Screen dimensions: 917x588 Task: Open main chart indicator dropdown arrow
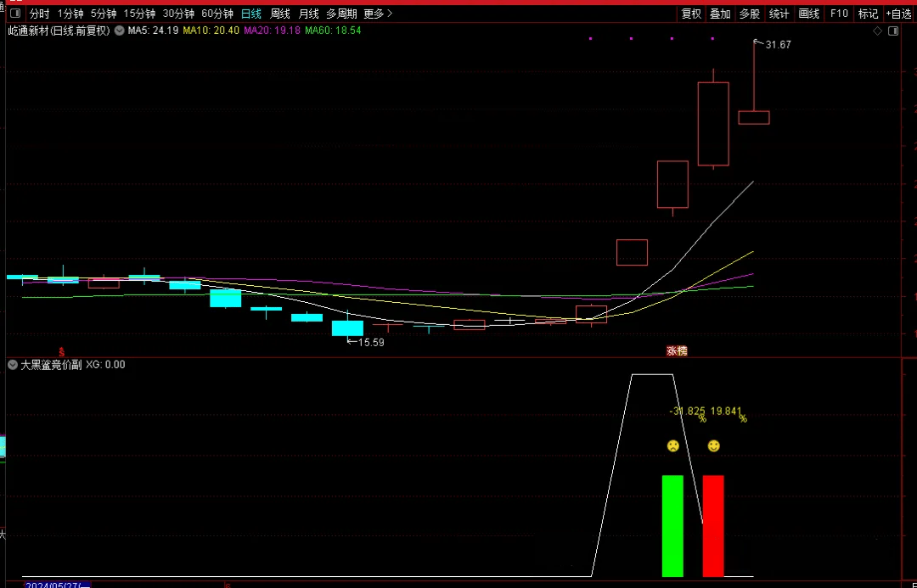(x=120, y=31)
